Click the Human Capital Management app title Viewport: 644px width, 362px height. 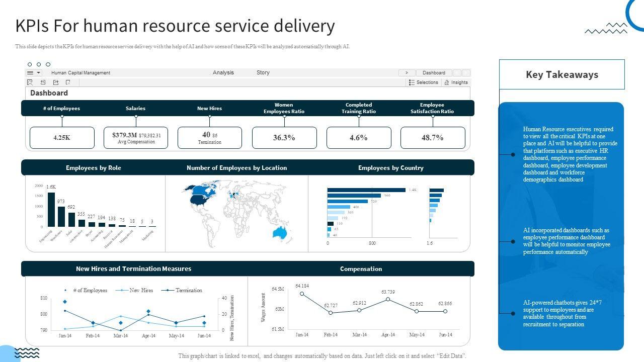[81, 73]
